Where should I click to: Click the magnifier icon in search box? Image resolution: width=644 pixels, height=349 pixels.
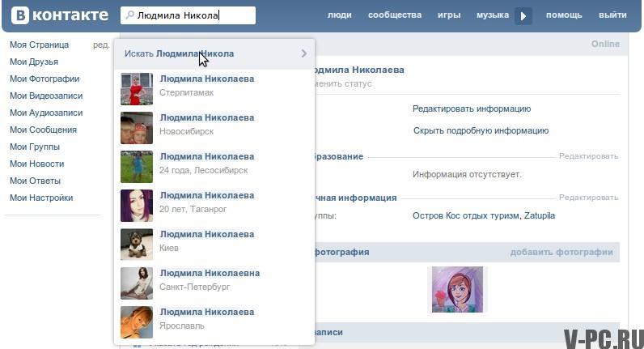[x=129, y=15]
